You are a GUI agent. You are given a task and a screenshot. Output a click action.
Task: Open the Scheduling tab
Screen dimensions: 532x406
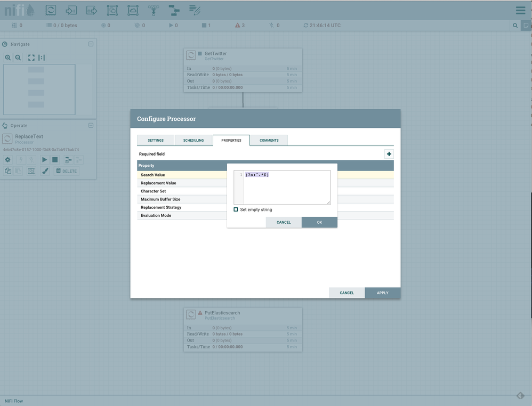pyautogui.click(x=194, y=140)
